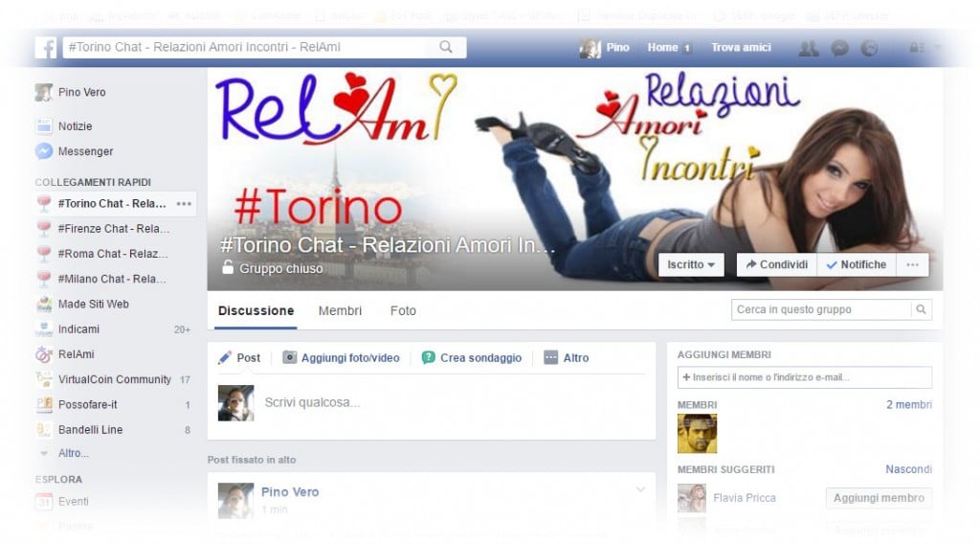Viewport: 980px width, 544px height.
Task: Click Trova amici in the top bar
Action: tap(741, 48)
